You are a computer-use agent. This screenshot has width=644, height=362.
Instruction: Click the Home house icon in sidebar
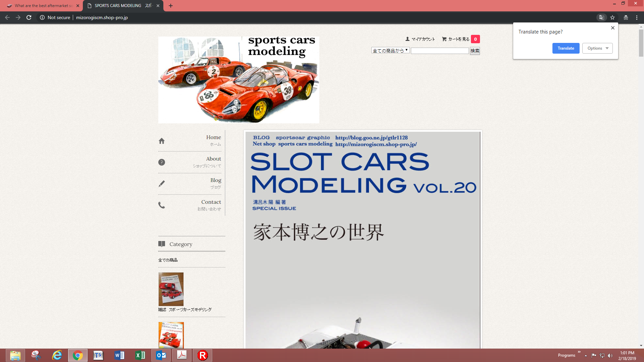pyautogui.click(x=162, y=141)
